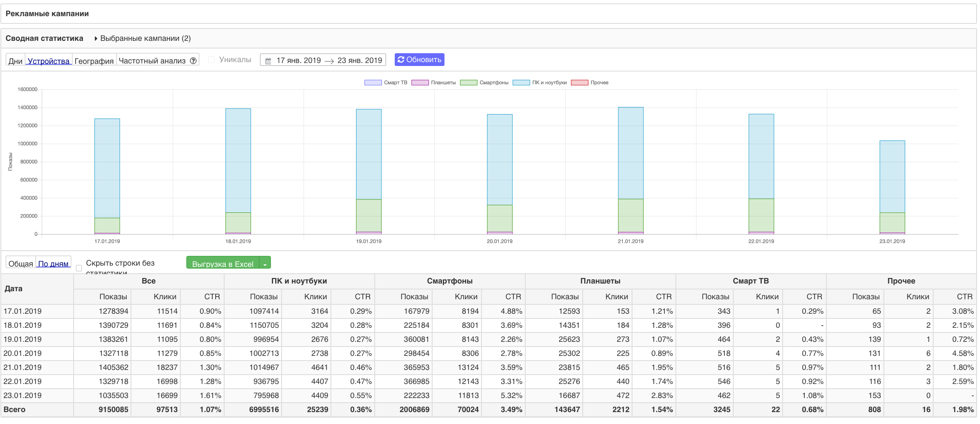
Task: Enable the Уникалы checkbox
Action: 211,60
